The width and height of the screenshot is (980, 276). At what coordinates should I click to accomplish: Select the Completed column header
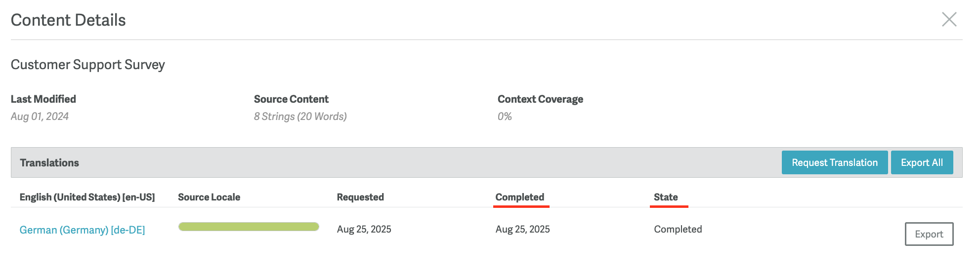point(519,197)
